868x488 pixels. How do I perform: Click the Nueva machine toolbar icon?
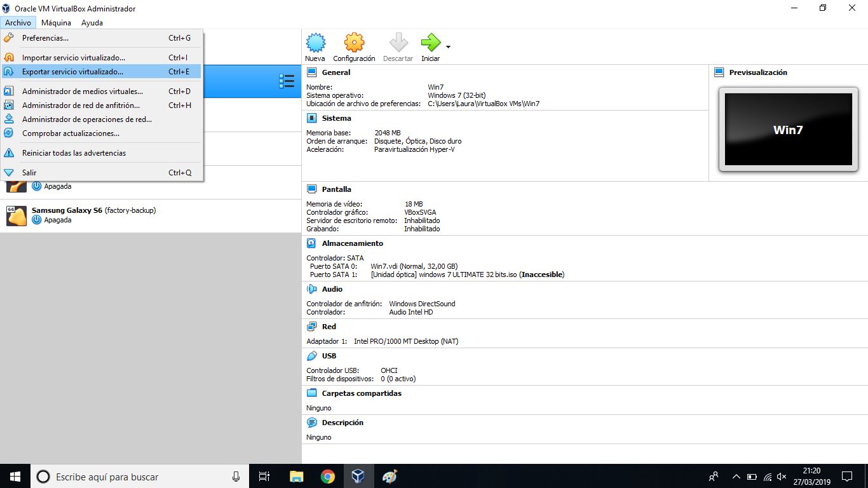coord(315,48)
